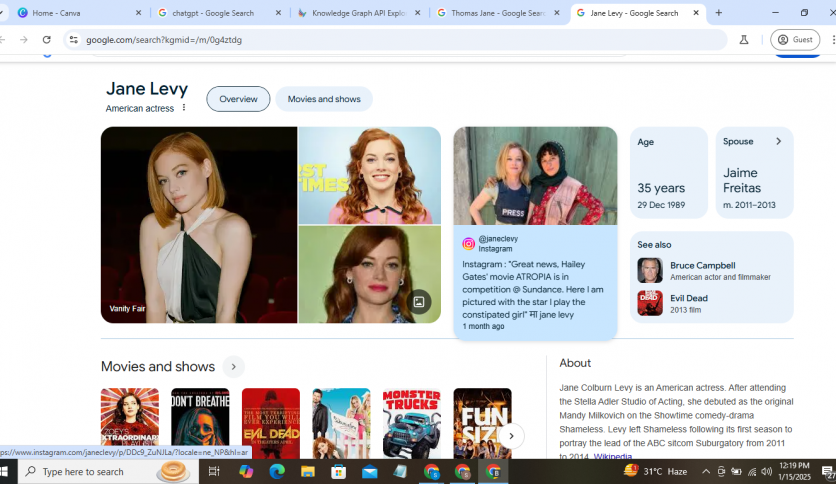The height and width of the screenshot is (484, 836).
Task: Open the clock showing 12:19 PM
Action: [794, 471]
